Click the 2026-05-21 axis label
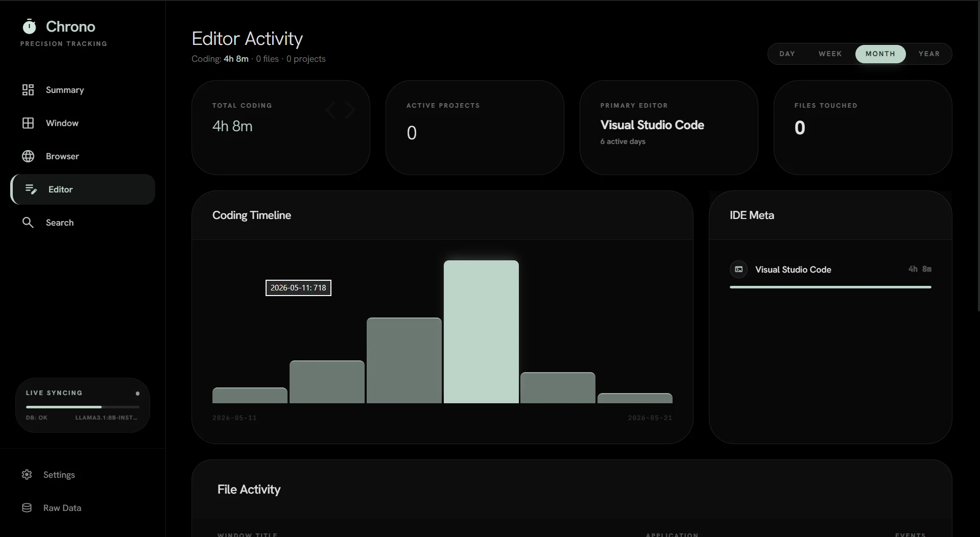980x537 pixels. click(x=650, y=418)
